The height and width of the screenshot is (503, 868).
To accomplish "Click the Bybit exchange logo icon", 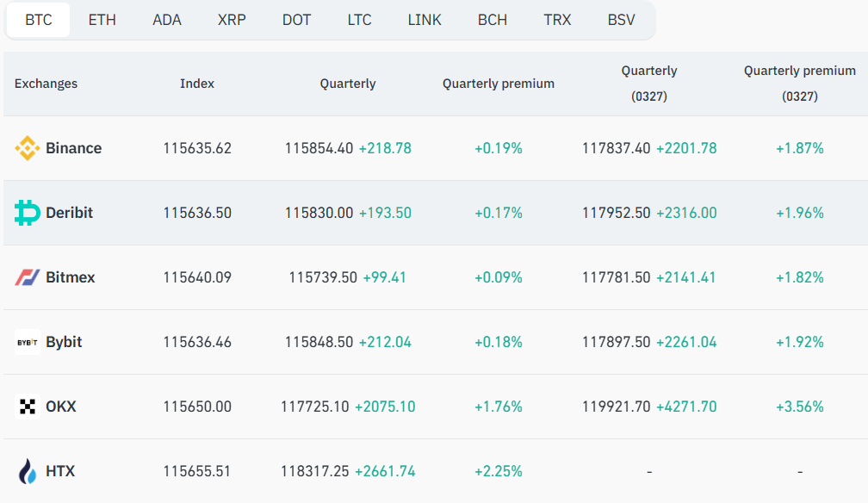I will [x=28, y=342].
